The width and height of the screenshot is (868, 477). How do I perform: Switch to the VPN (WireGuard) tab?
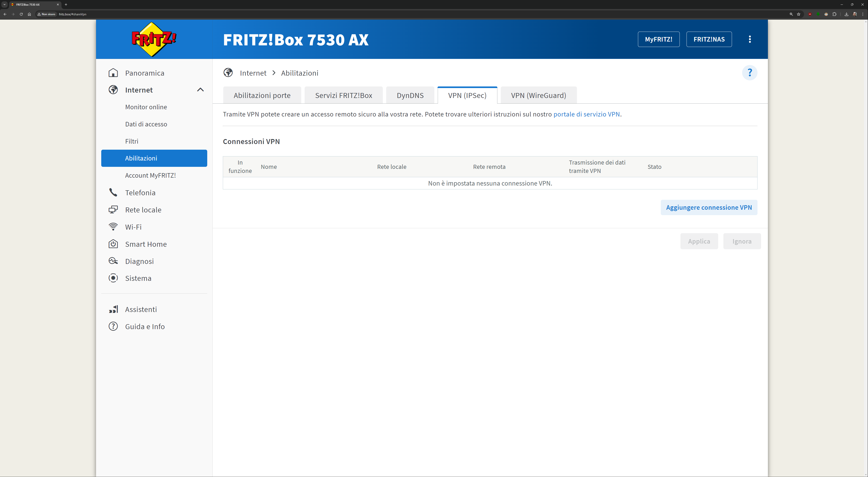pos(538,95)
